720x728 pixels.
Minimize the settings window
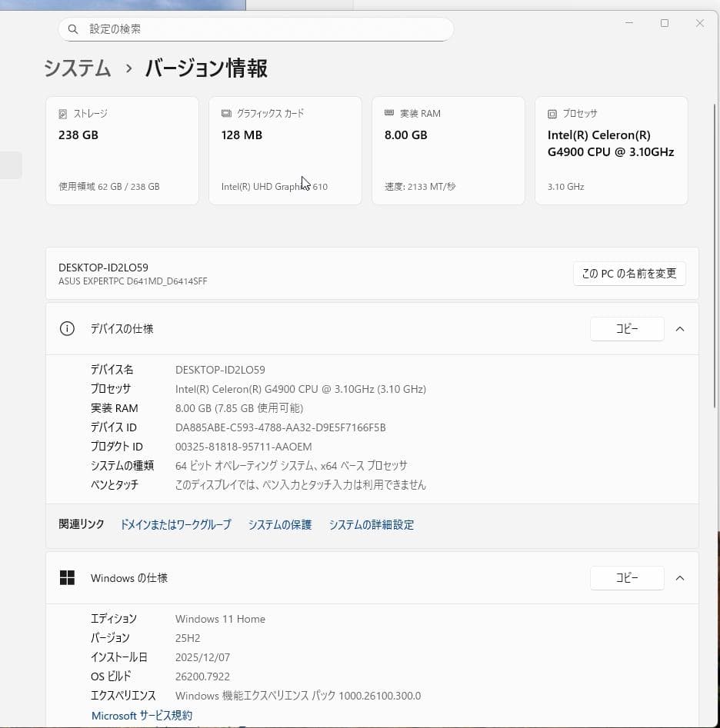tap(629, 23)
